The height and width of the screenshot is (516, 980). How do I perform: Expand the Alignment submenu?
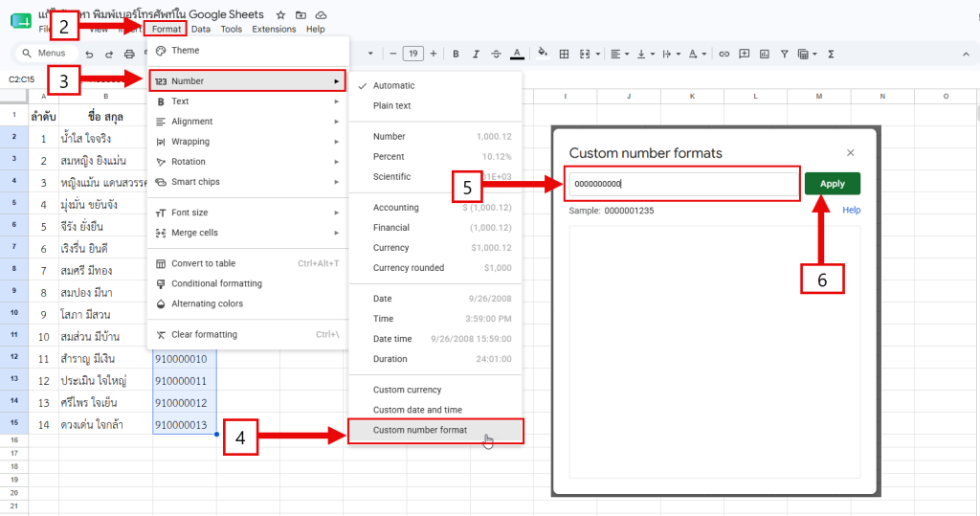coord(248,122)
